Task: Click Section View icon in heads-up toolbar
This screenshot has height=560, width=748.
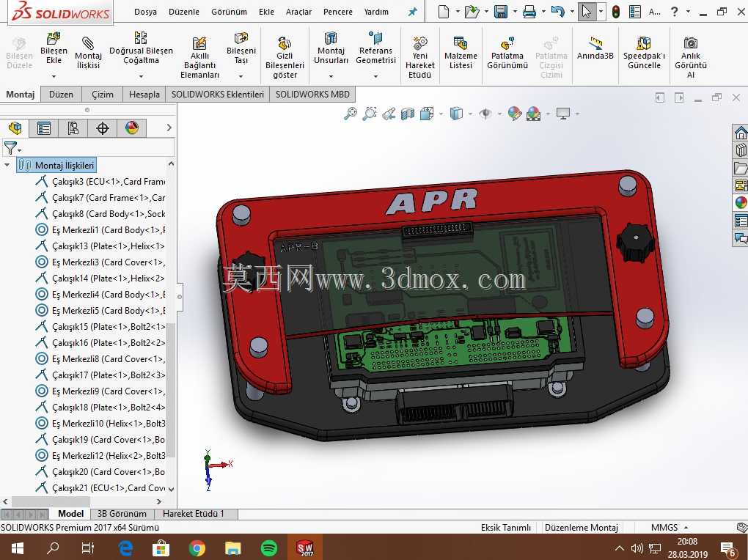Action: click(x=408, y=114)
